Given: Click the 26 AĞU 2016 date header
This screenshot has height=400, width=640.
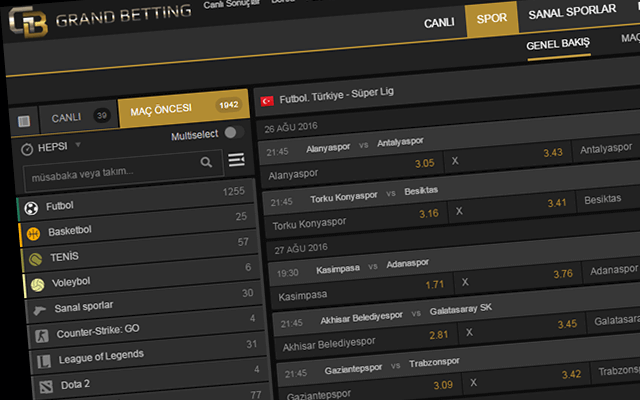Looking at the screenshot, I should click(291, 128).
